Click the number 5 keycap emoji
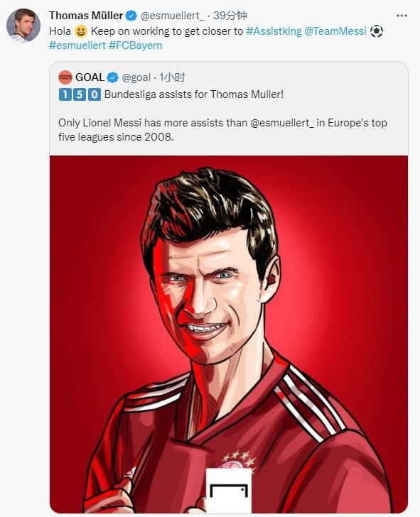This screenshot has height=517, width=420. [x=80, y=95]
